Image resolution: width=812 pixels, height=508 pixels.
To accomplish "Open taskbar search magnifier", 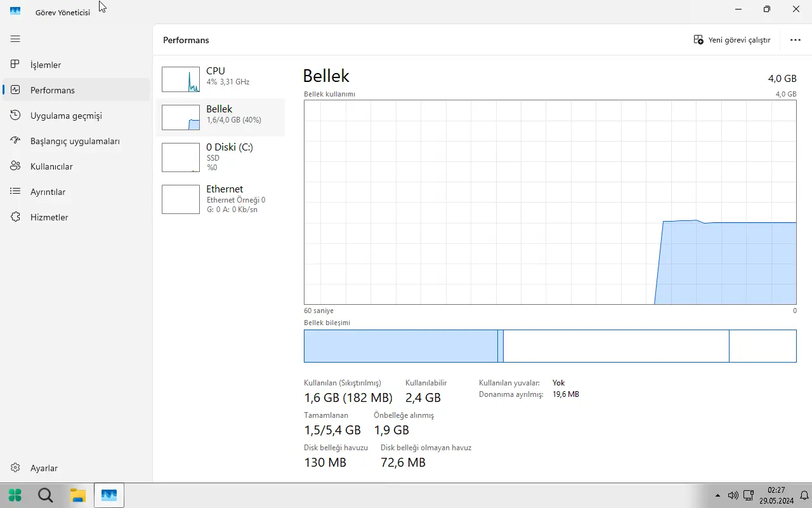I will (x=46, y=495).
